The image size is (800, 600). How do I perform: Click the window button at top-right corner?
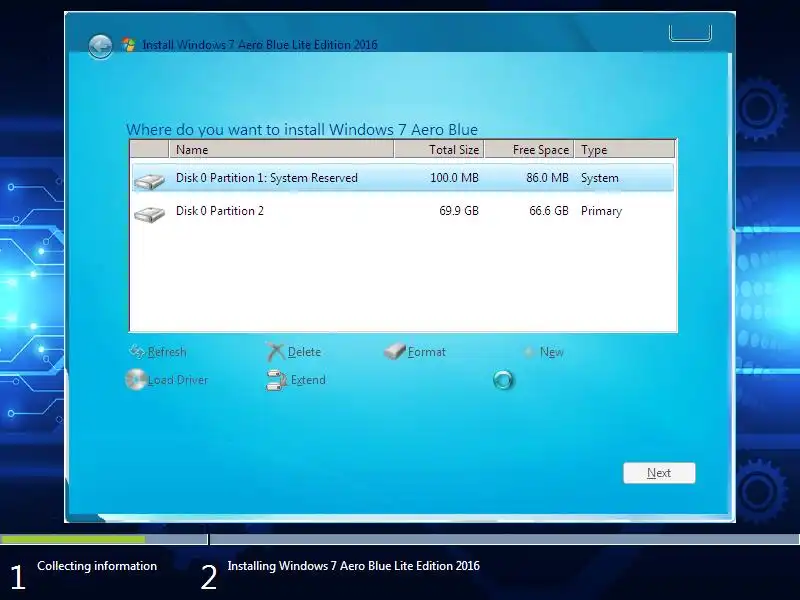pos(690,33)
